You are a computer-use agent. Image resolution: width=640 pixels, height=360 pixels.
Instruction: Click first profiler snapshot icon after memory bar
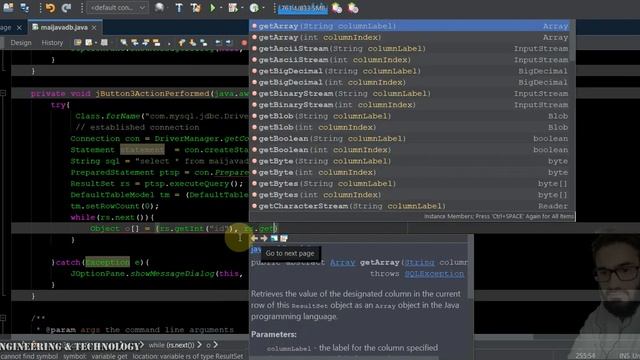click(x=337, y=8)
